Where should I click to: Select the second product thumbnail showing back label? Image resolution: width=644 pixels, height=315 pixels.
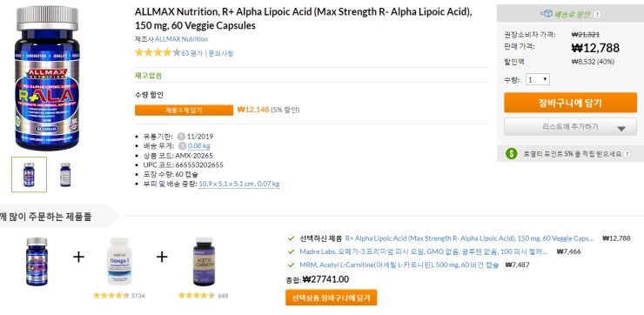pyautogui.click(x=65, y=175)
